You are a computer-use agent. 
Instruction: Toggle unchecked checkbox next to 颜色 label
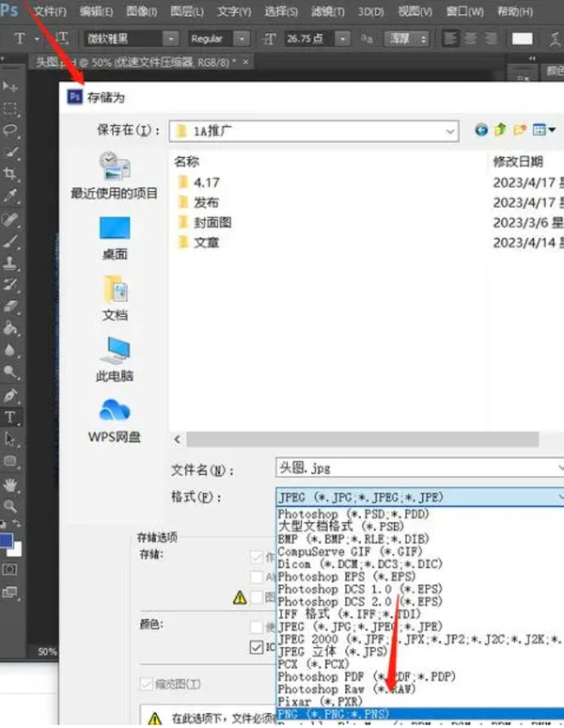tap(257, 626)
